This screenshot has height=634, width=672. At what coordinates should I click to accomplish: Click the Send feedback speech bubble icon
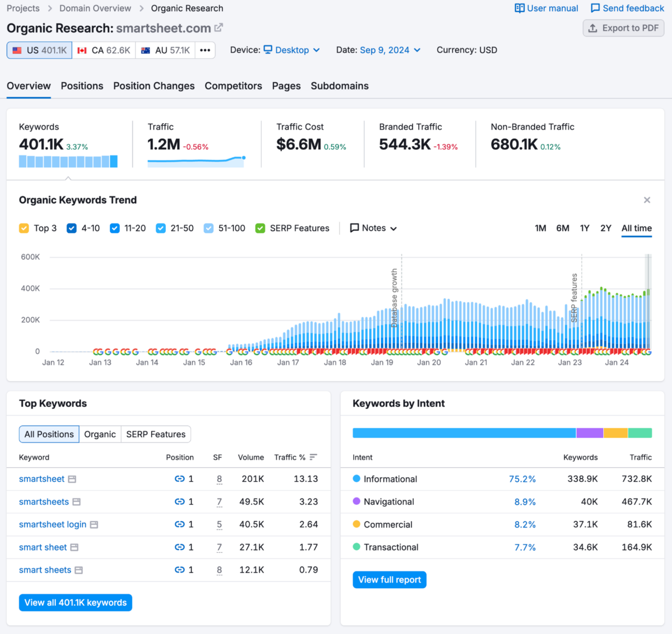point(595,8)
